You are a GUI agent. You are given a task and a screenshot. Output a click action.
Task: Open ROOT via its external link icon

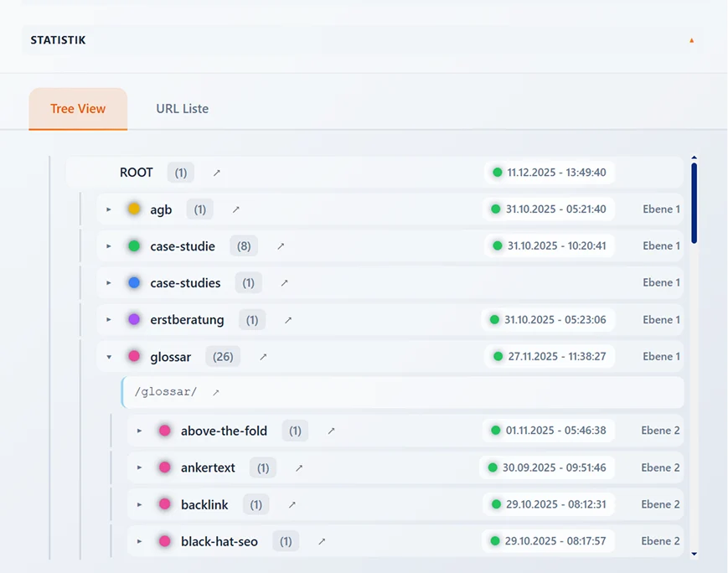pyautogui.click(x=217, y=172)
